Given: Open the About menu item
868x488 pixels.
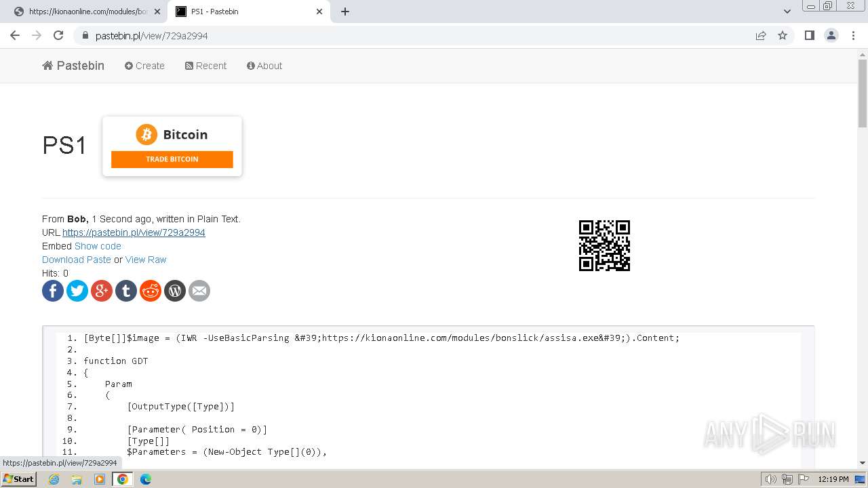Looking at the screenshot, I should pyautogui.click(x=264, y=66).
